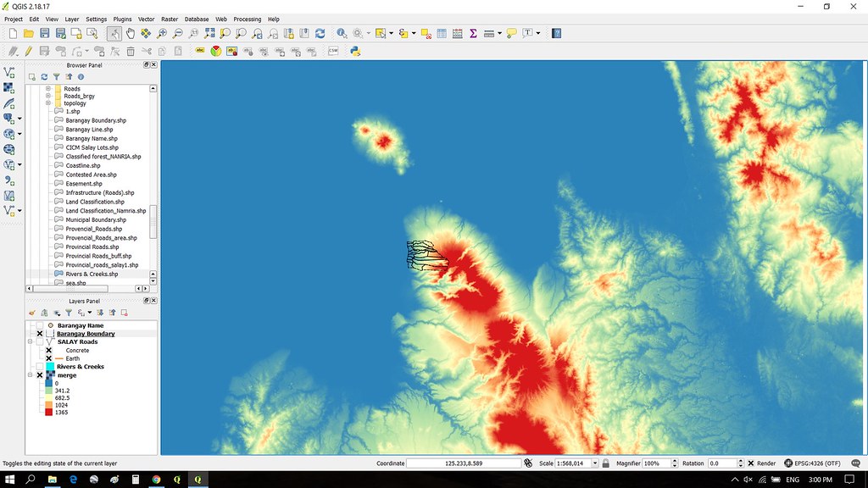
Task: Collapse the merge layer legend
Action: [x=31, y=375]
